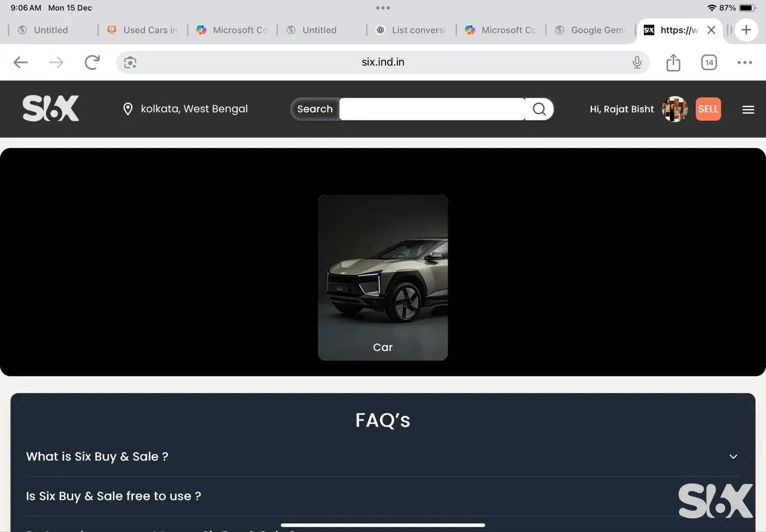766x532 pixels.
Task: Click inside the site search field
Action: pos(432,109)
